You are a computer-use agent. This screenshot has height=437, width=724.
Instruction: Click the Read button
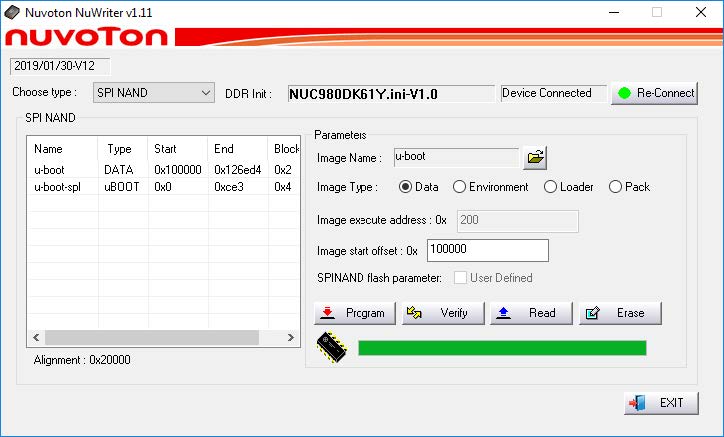coord(531,313)
